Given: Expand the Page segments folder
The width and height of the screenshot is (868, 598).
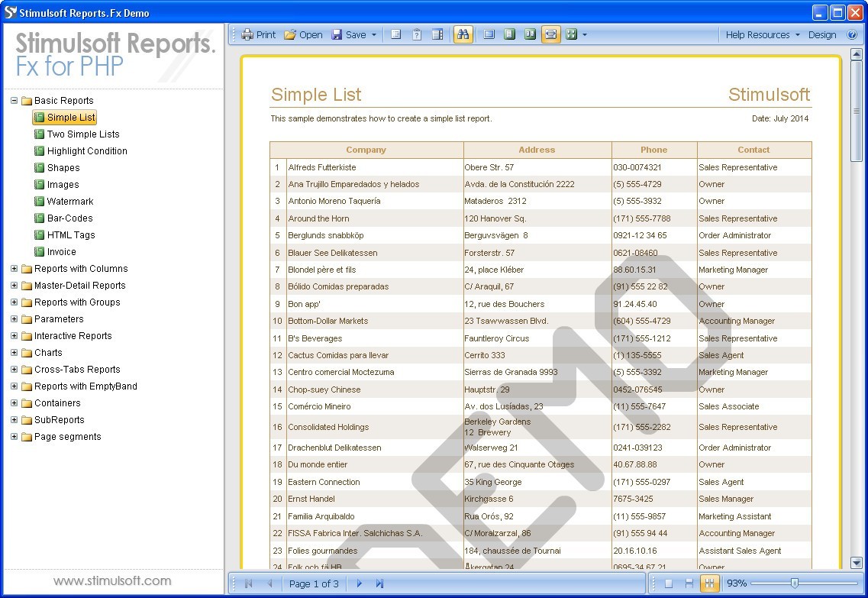Looking at the screenshot, I should [x=15, y=436].
